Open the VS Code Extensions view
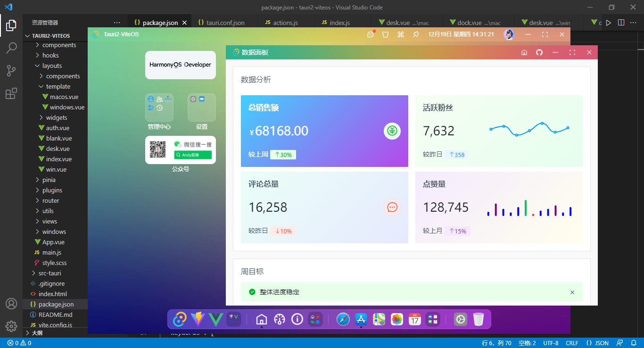Viewport: 644px width, 348px height. pyautogui.click(x=11, y=93)
